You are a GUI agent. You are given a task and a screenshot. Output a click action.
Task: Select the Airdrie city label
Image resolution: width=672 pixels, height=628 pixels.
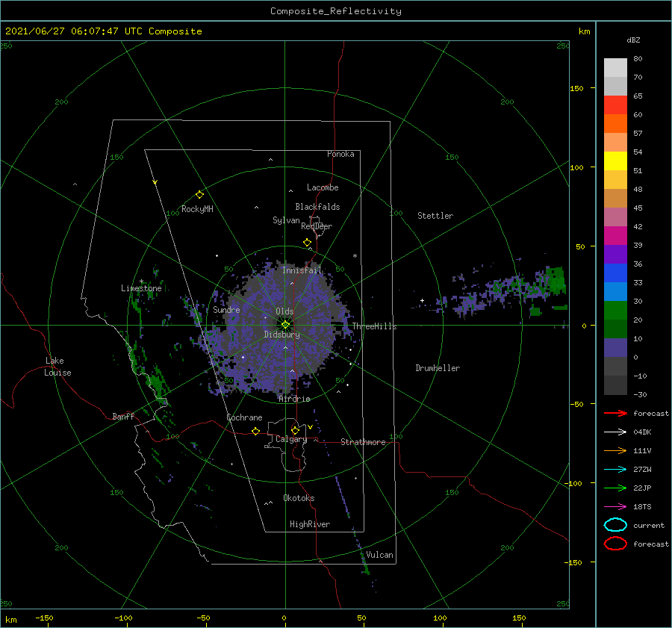pos(294,399)
